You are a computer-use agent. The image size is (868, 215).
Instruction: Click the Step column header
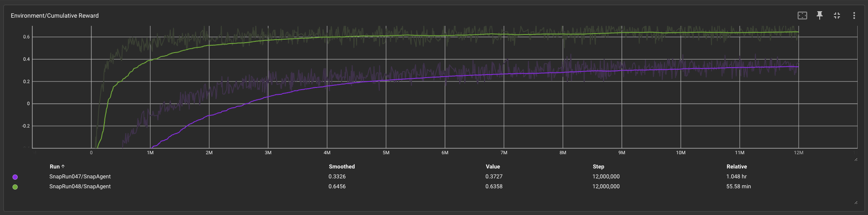pos(598,167)
